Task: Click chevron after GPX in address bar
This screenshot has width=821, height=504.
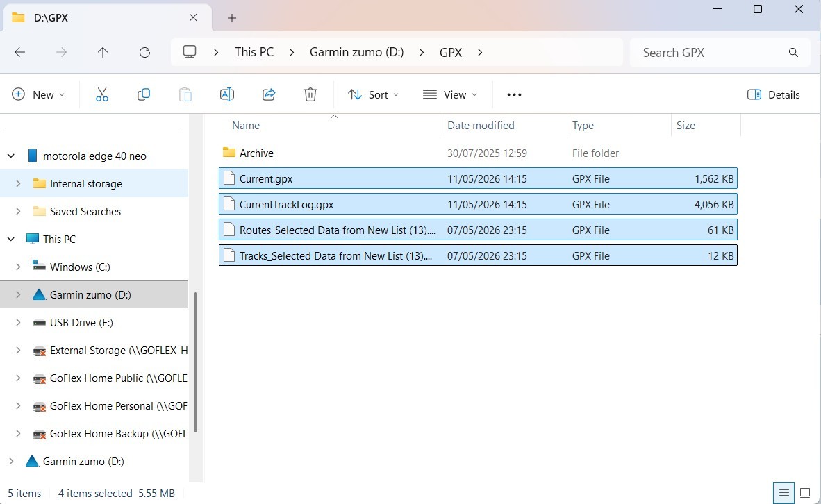Action: pyautogui.click(x=480, y=52)
